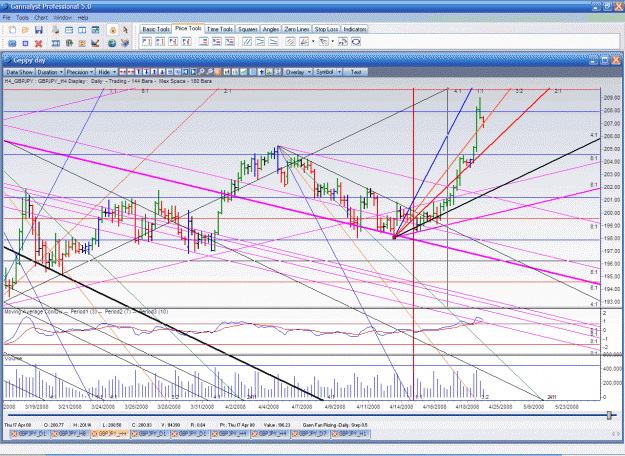The height and width of the screenshot is (456, 625).
Task: Click the 'Value : 196.23' status bar entry
Action: click(275, 425)
